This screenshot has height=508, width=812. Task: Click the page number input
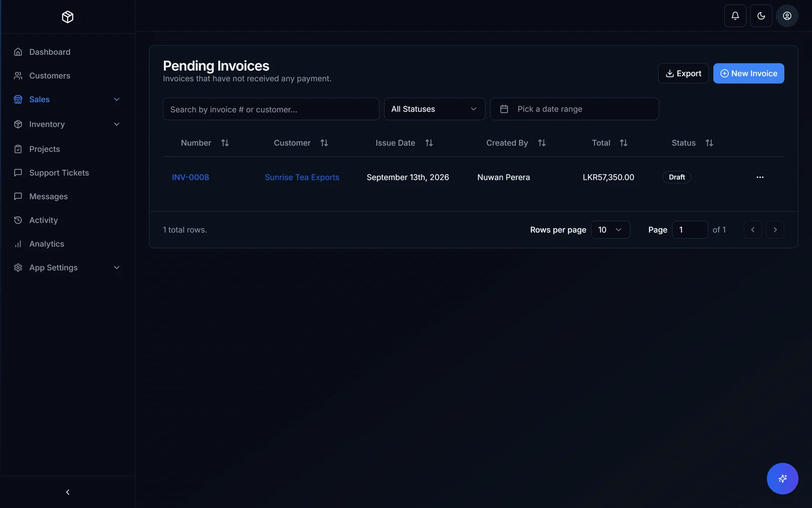point(690,230)
